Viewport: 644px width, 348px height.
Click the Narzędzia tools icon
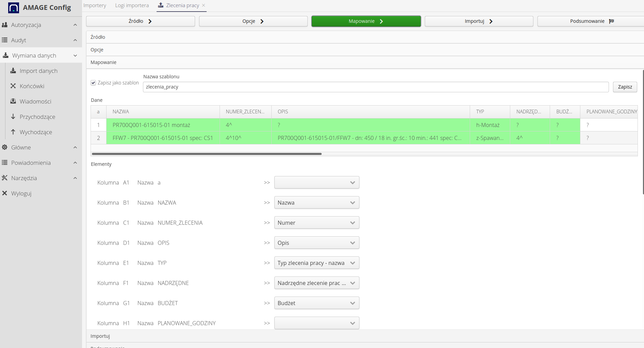(x=5, y=178)
